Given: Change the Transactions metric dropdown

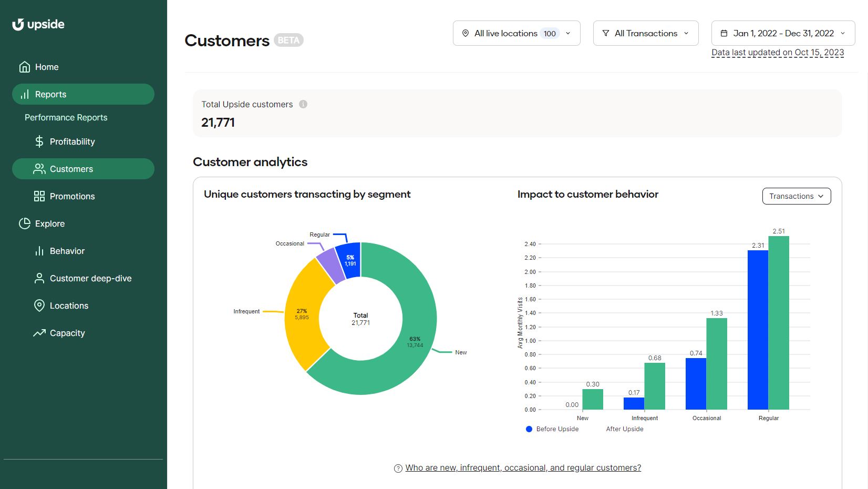Looking at the screenshot, I should coord(796,196).
